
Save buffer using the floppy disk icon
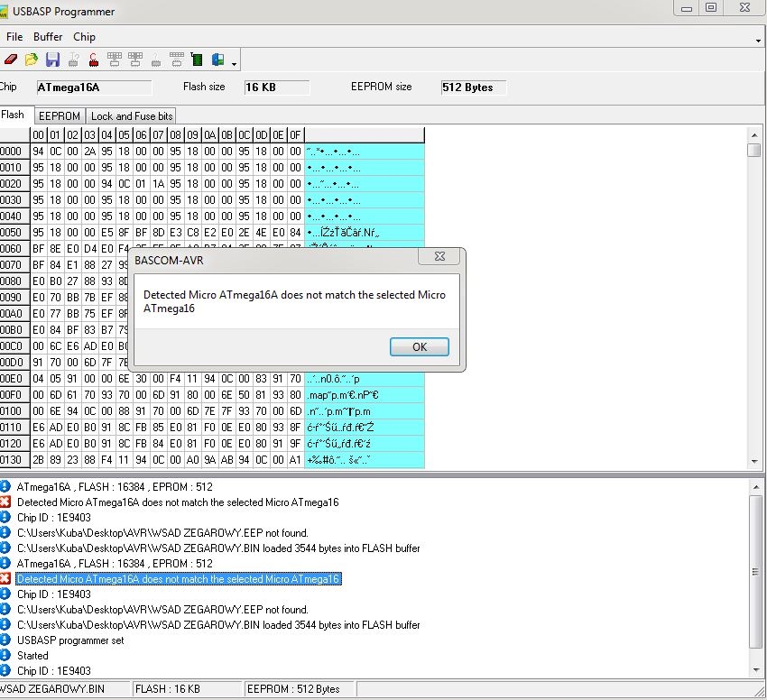coord(52,60)
